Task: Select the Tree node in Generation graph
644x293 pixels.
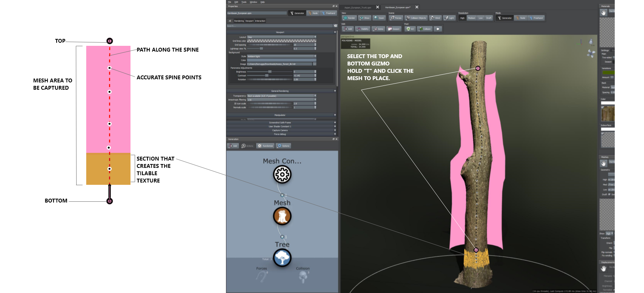Action: pyautogui.click(x=282, y=258)
